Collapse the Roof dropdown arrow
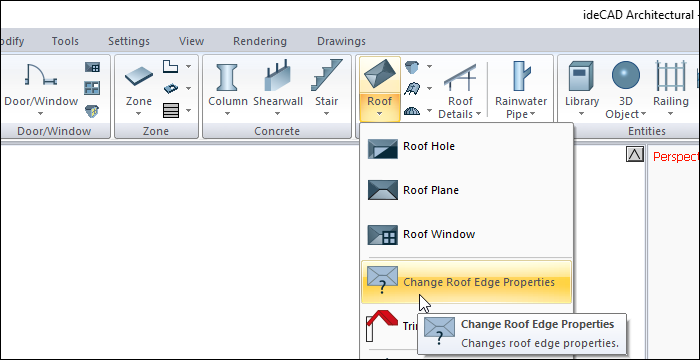Image resolution: width=700 pixels, height=360 pixels. [379, 113]
